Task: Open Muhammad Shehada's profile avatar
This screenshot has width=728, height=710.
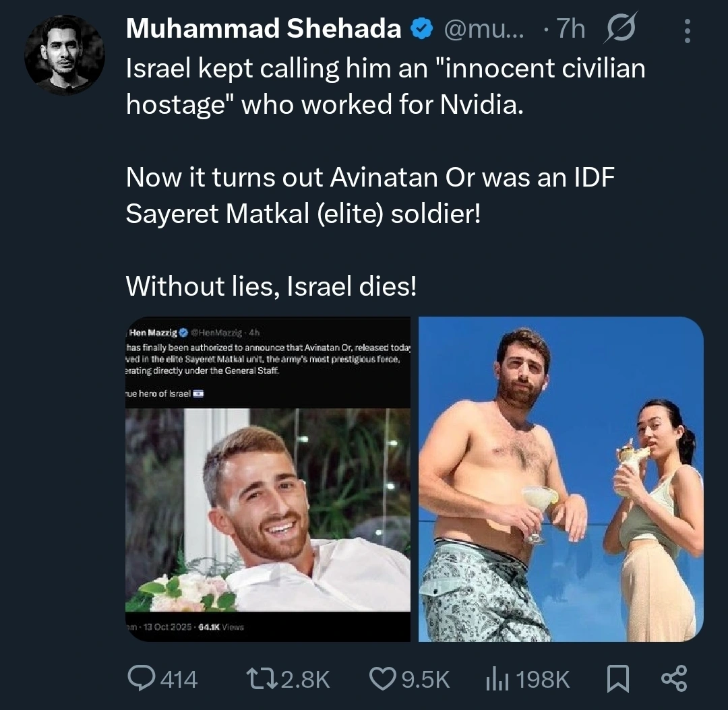Action: pyautogui.click(x=65, y=54)
